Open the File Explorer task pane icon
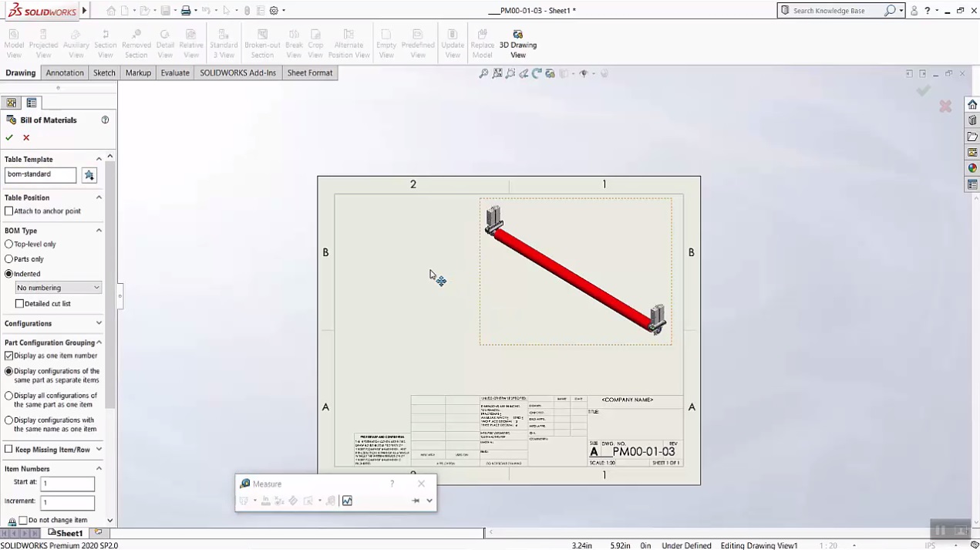The image size is (980, 550). coord(972,137)
